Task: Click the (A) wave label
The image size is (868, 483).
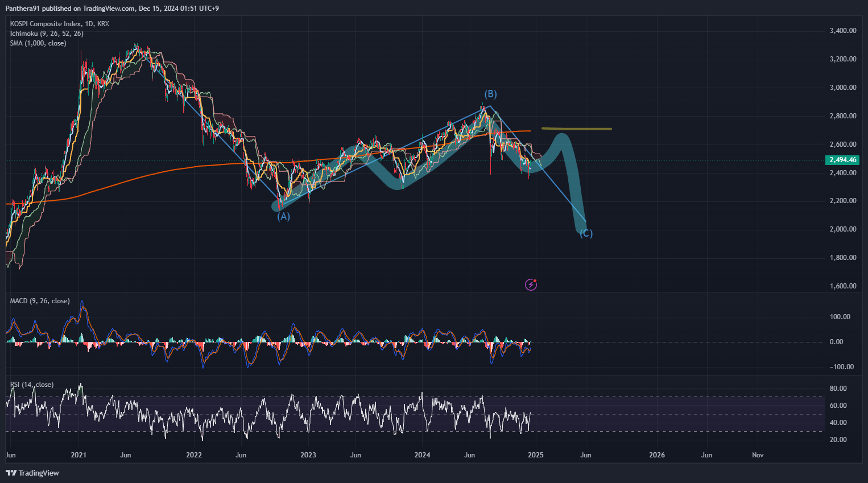Action: 283,216
